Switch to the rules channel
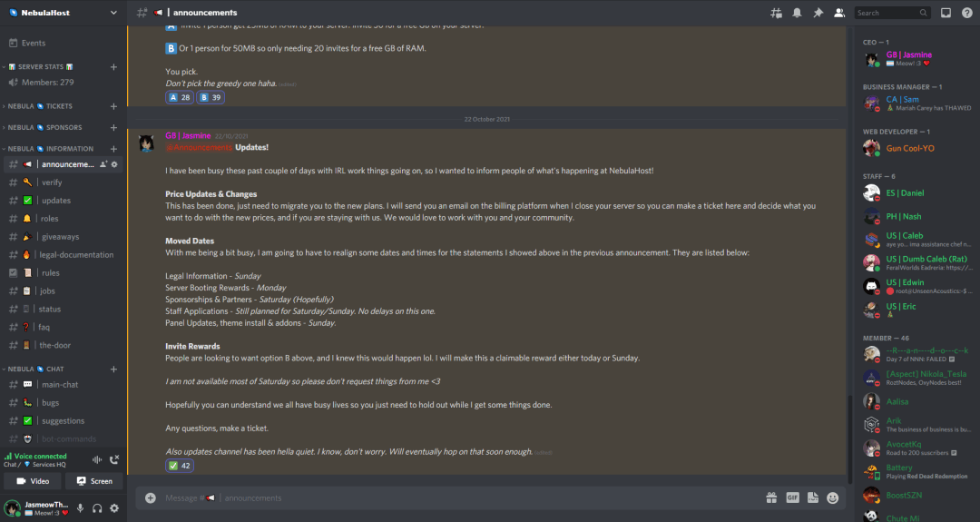Screen dimensions: 980x522 (x=51, y=273)
